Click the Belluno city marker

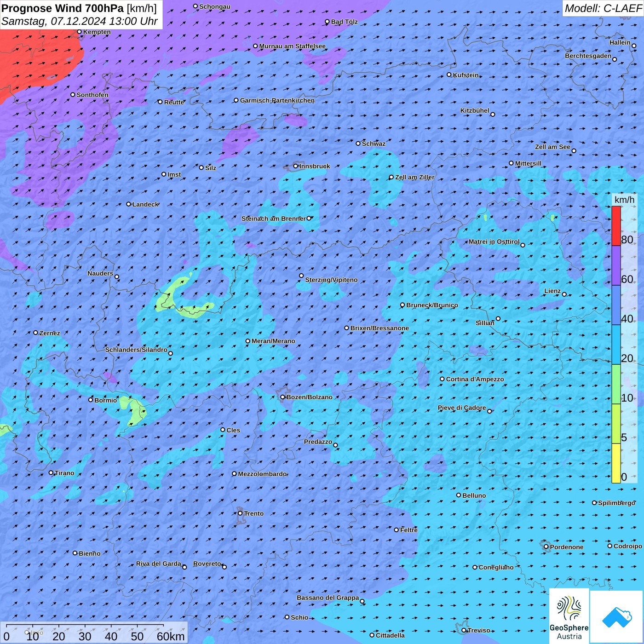coord(459,495)
